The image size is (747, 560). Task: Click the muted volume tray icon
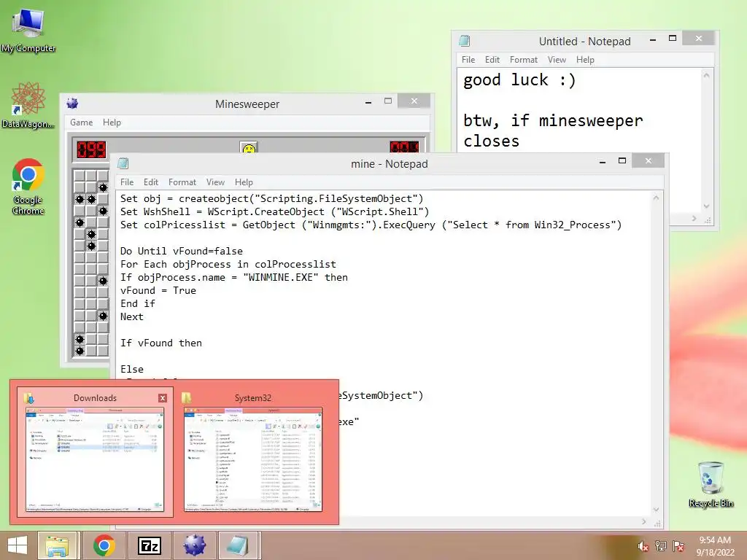click(643, 546)
